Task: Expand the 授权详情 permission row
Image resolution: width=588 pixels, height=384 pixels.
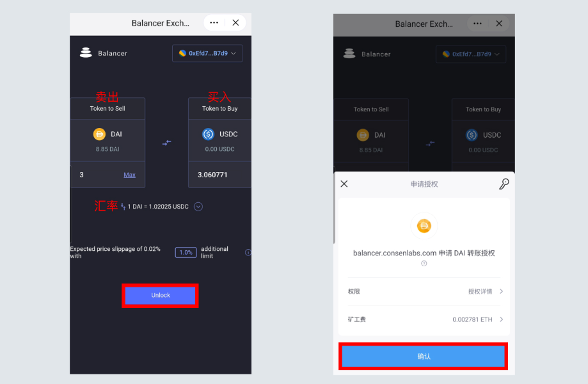Action: (424, 291)
